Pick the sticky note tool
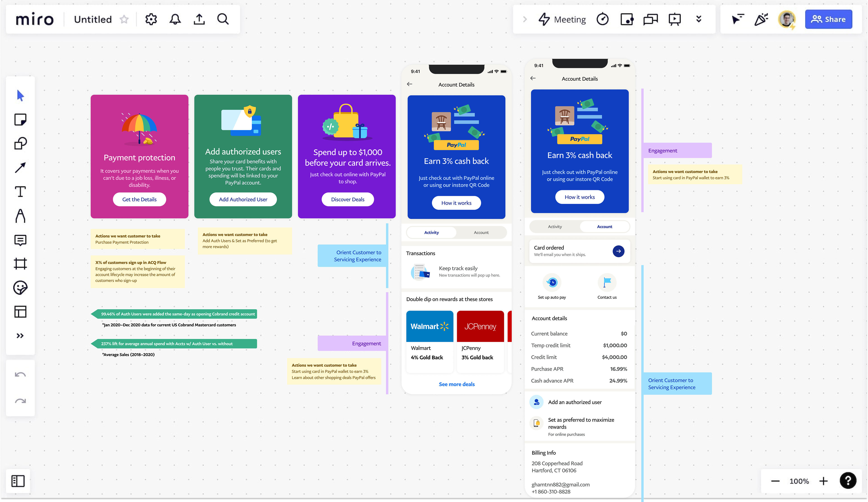Viewport: 868px width, 502px height. (x=20, y=120)
